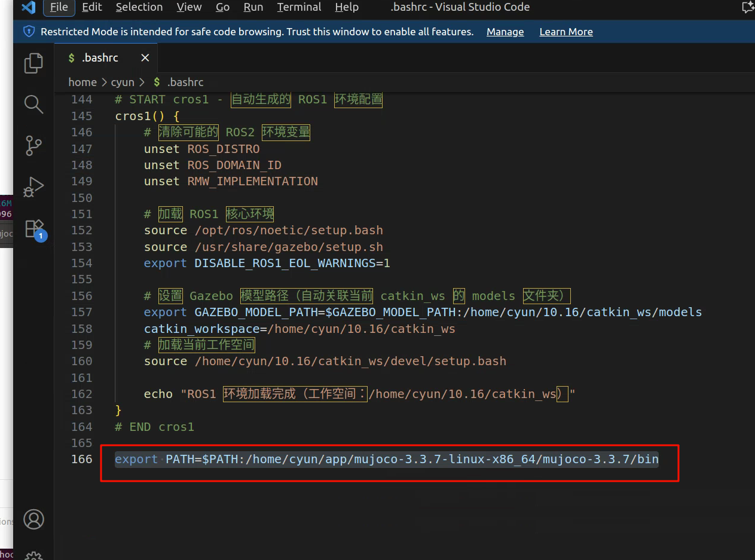Click the VS Code logo icon
Screen dimensions: 755x560
28,7
